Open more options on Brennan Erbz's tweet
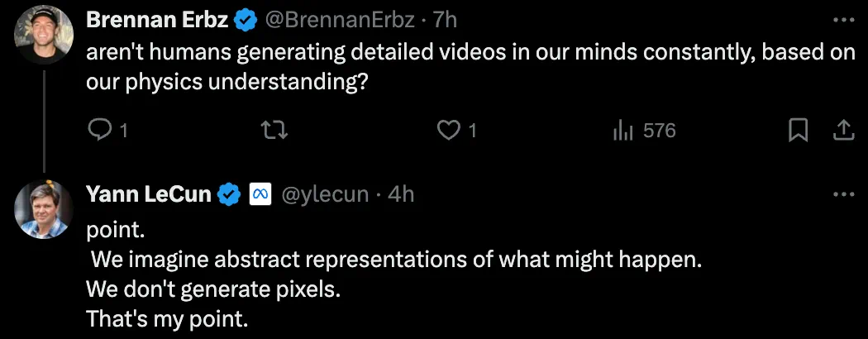The image size is (868, 339). (x=842, y=18)
